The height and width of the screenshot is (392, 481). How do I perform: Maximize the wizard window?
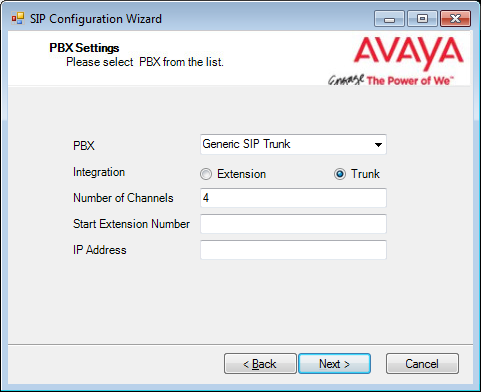(x=422, y=19)
